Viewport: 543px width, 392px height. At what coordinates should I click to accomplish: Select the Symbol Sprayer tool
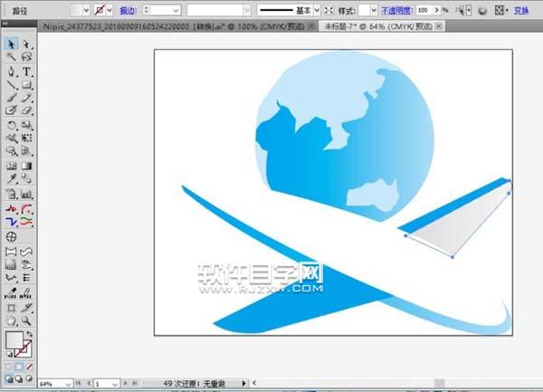tap(11, 194)
